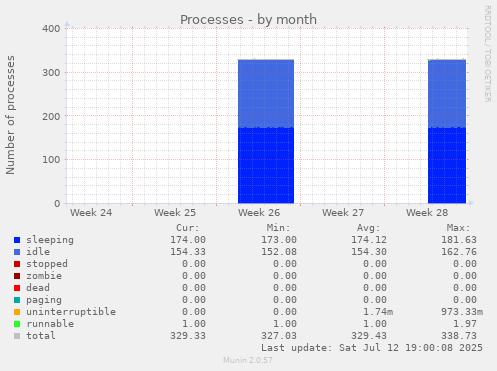Click the sleeping max value 181.63
Screen dimensions: 497x371
tap(459, 240)
